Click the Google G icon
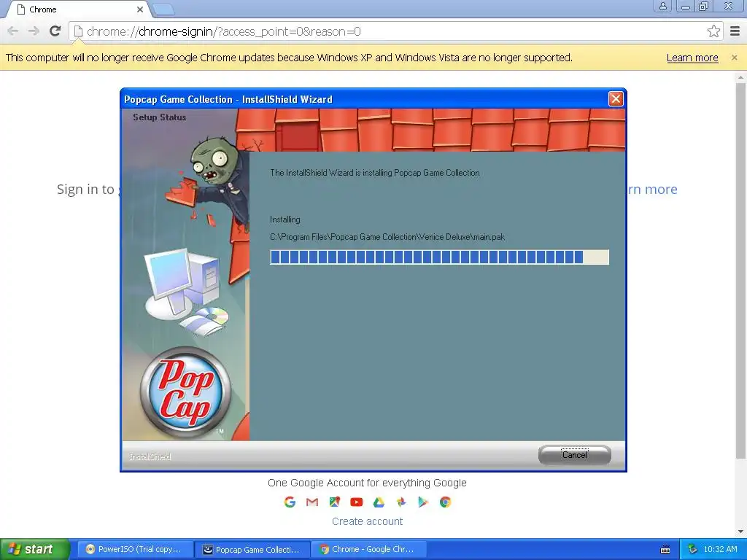The height and width of the screenshot is (560, 747). click(290, 502)
